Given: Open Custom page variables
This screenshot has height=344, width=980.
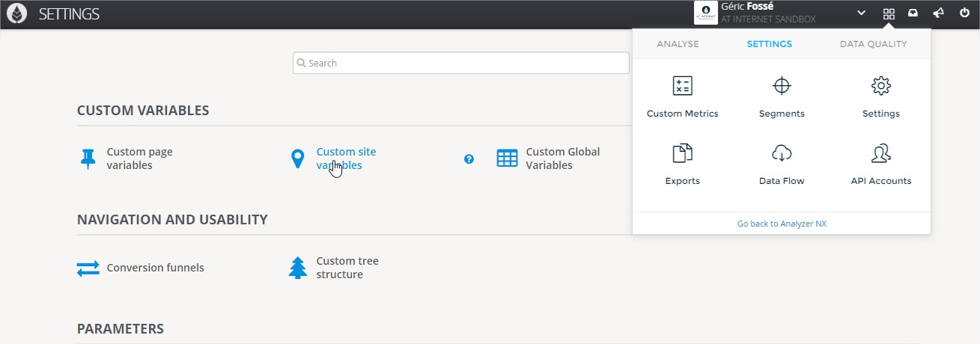Looking at the screenshot, I should (139, 159).
